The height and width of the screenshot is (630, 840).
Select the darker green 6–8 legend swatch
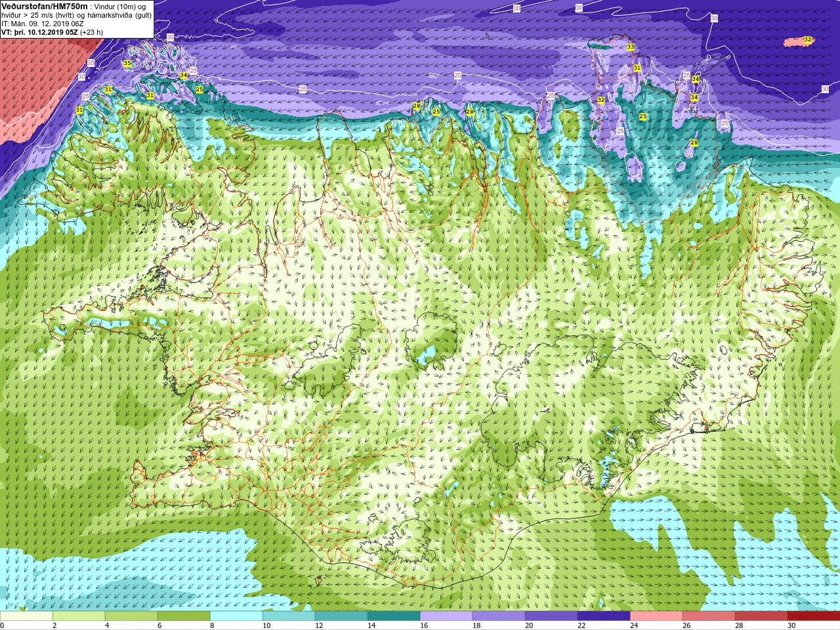(184, 616)
